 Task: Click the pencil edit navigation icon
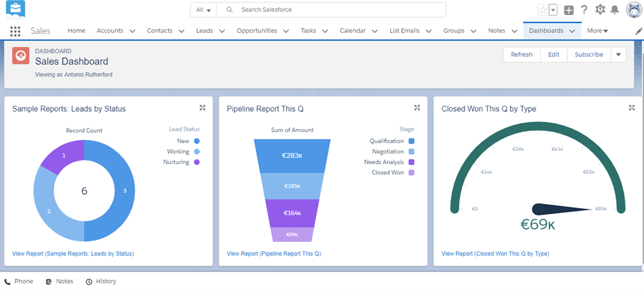tap(639, 31)
